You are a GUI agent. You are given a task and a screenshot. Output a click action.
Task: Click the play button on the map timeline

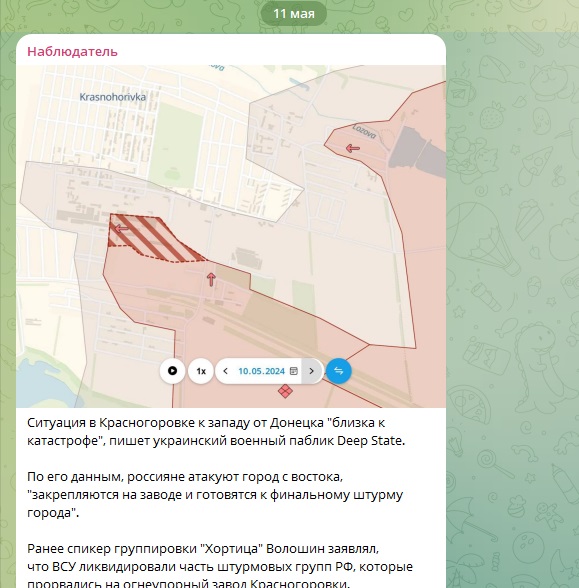click(172, 371)
